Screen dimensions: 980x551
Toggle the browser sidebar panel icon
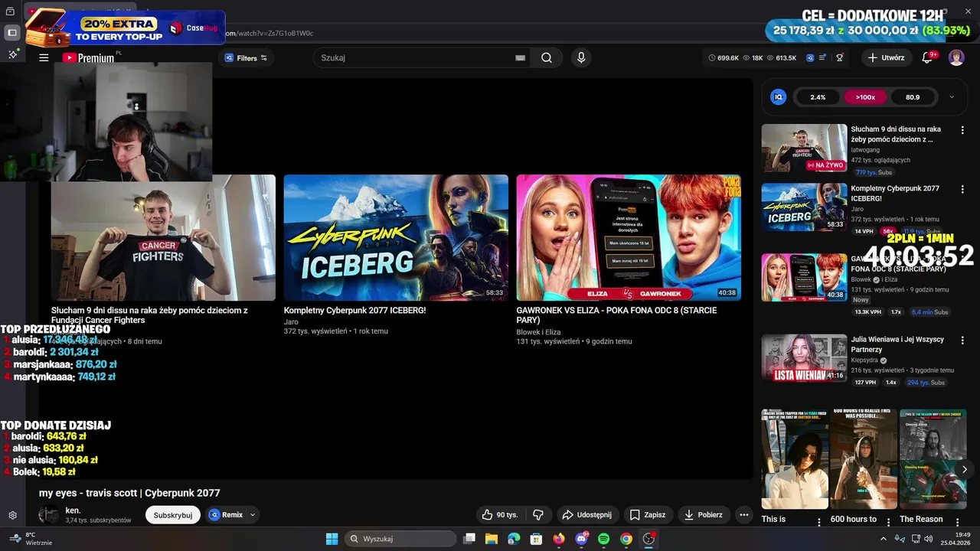[11, 33]
